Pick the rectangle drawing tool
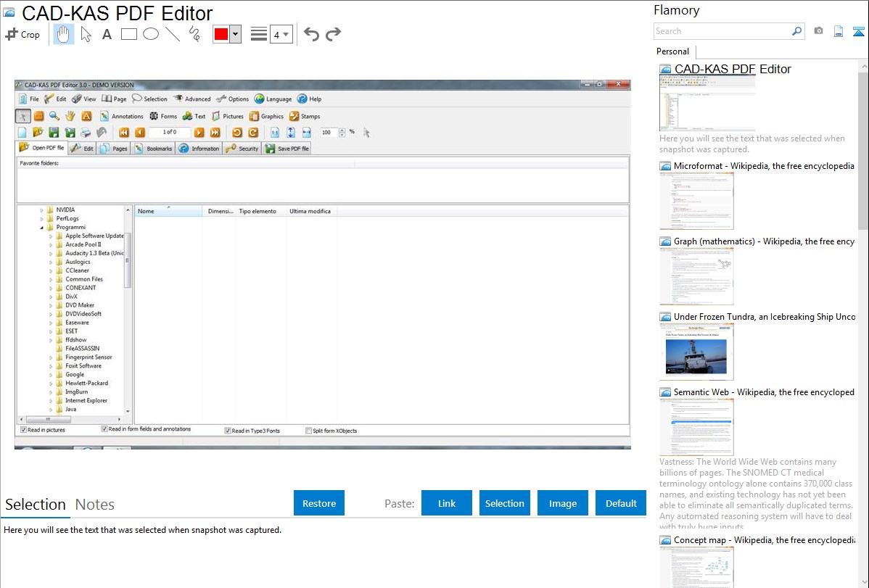The width and height of the screenshot is (869, 588). [x=128, y=34]
